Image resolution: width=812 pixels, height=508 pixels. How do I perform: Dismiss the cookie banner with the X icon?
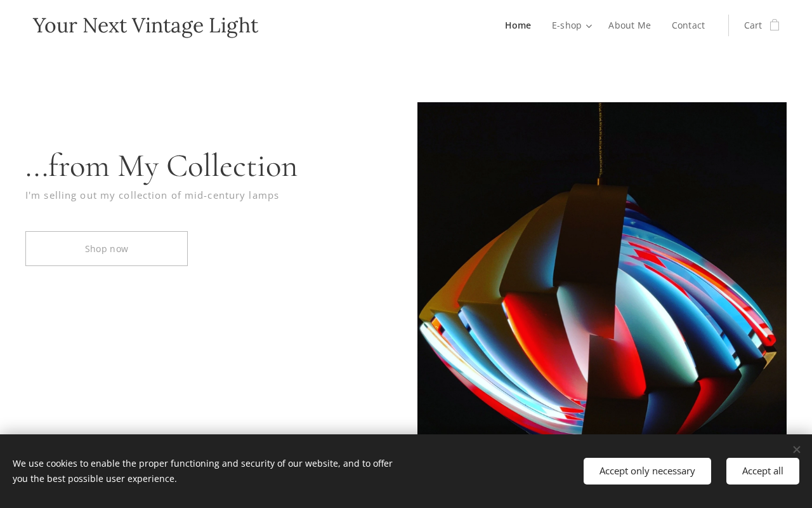point(797,450)
